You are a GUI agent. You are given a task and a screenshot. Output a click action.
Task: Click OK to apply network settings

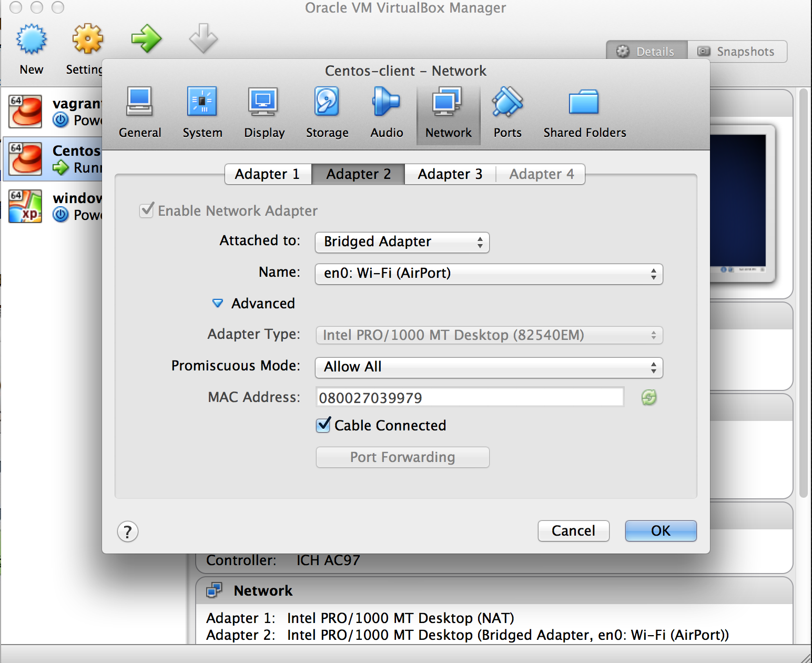point(661,531)
